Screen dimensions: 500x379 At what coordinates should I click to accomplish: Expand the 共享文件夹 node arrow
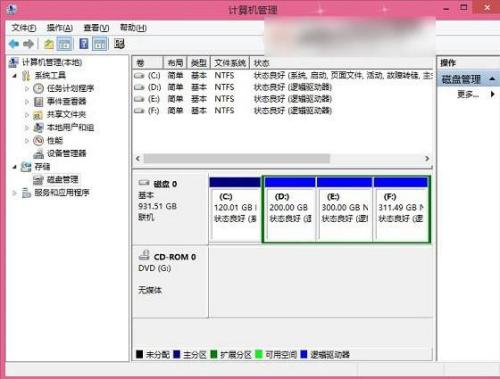[x=27, y=115]
